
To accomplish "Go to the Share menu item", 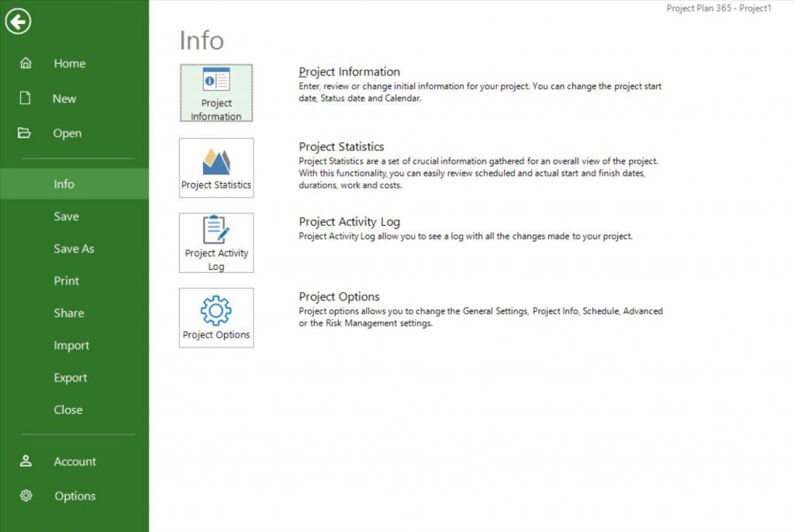I will (68, 313).
